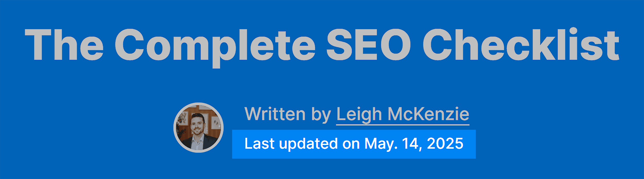Image resolution: width=644 pixels, height=179 pixels.
Task: Click the word Written in the byline
Action: click(275, 113)
